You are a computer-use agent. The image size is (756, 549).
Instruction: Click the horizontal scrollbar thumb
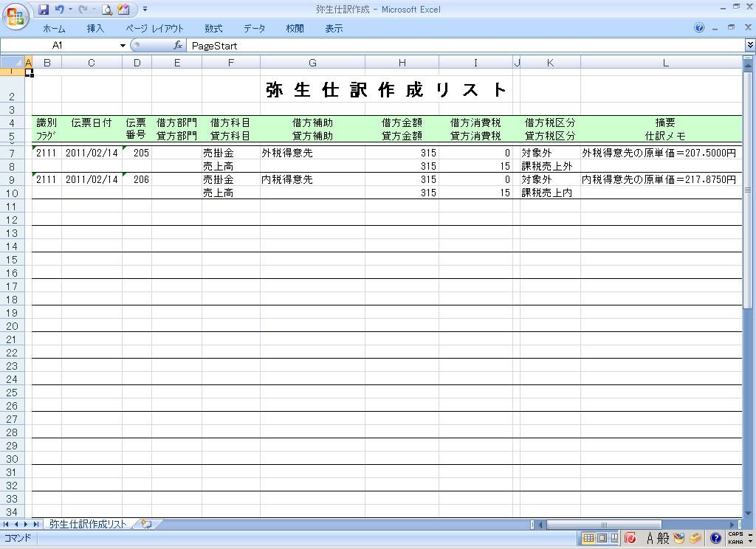[x=604, y=525]
